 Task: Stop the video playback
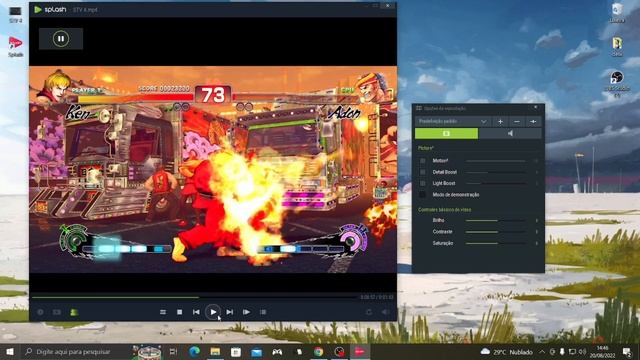point(180,312)
